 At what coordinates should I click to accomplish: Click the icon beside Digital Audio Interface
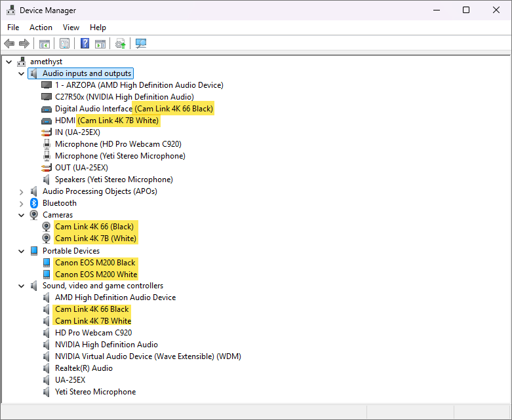pos(47,109)
